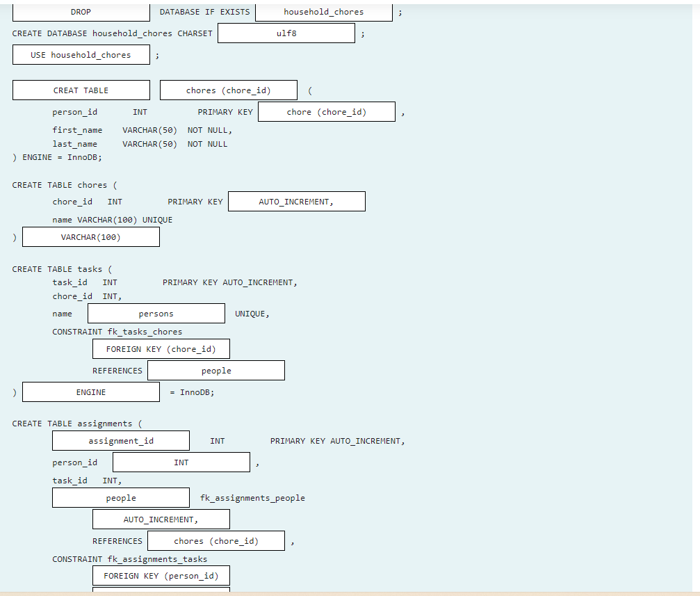Viewport: 700px width, 596px height.
Task: Click CONSTRAINT fk_assignments_tasks text
Action: tap(129, 559)
